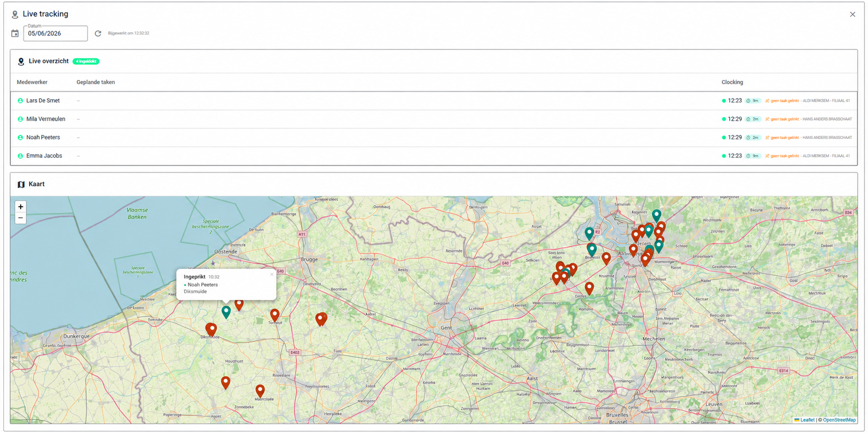The image size is (868, 433).
Task: Edit the Datum field showing 05/06/2026
Action: [x=55, y=33]
